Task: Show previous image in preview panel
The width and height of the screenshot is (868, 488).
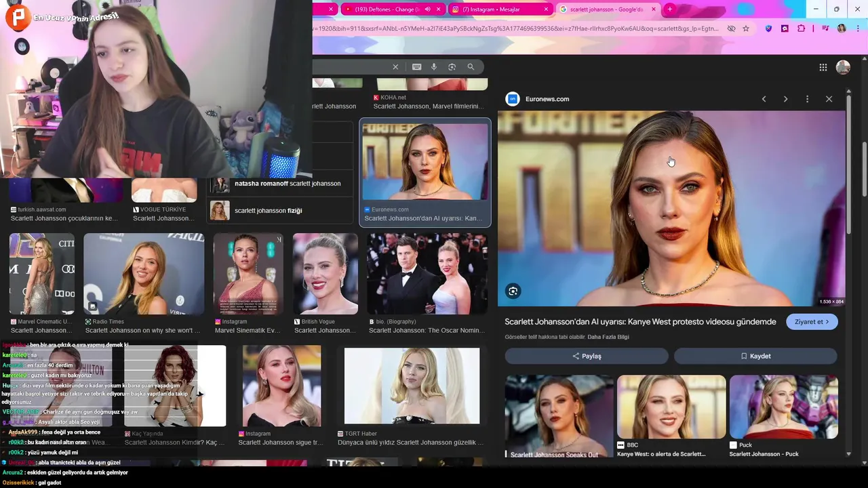Action: [x=764, y=99]
